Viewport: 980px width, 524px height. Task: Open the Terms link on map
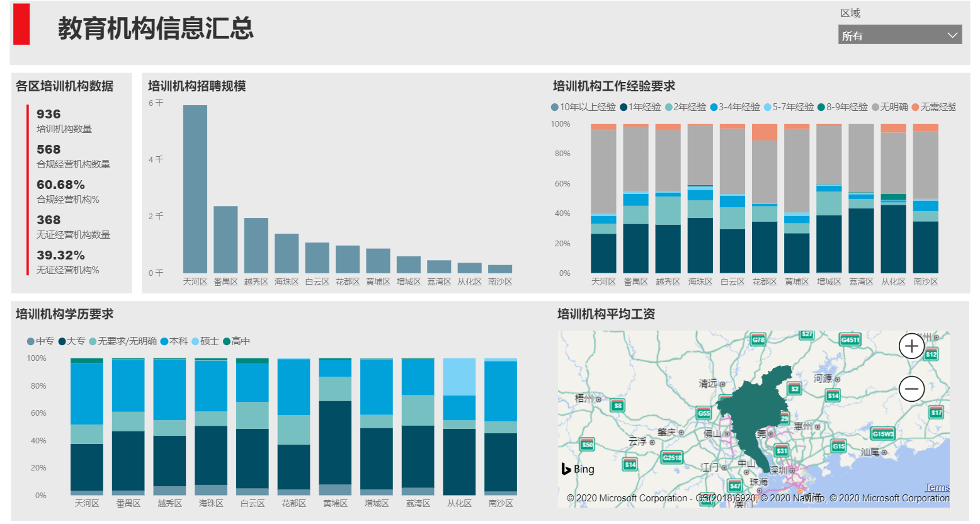(937, 487)
